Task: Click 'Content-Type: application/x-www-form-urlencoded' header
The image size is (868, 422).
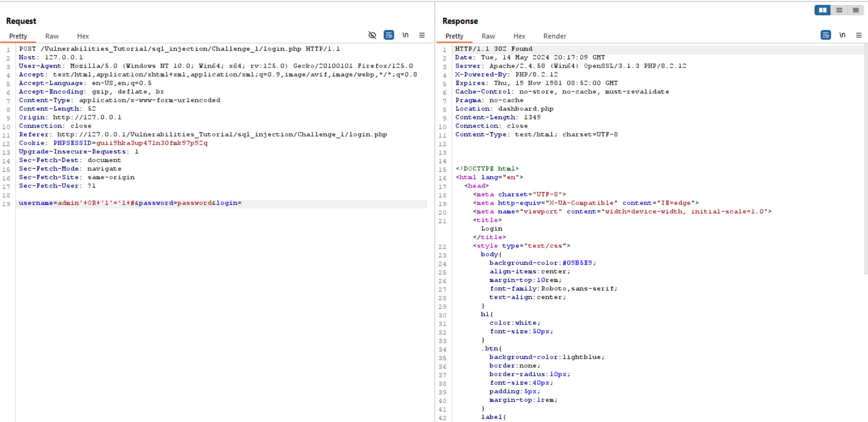Action: (120, 100)
